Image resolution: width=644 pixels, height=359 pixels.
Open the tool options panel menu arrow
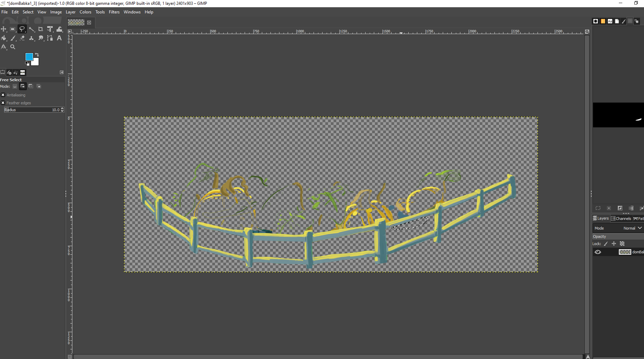[x=62, y=72]
